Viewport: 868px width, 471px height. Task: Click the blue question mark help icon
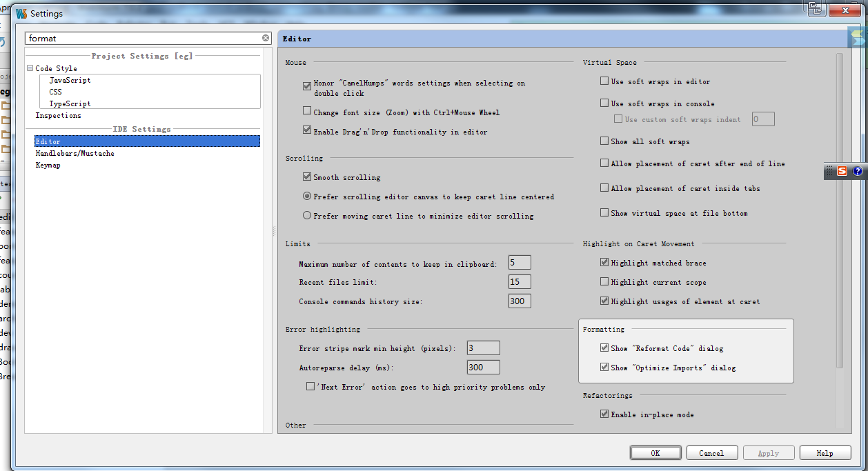[858, 171]
